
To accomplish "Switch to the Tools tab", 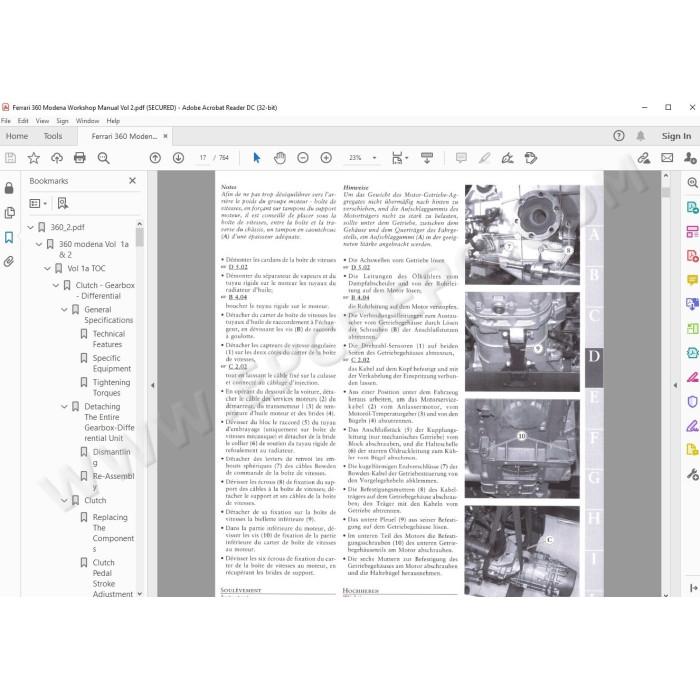I will tap(53, 136).
